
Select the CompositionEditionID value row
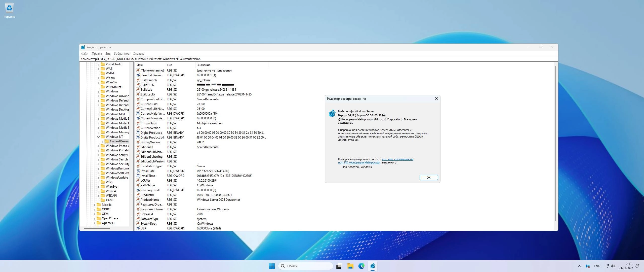201,99
